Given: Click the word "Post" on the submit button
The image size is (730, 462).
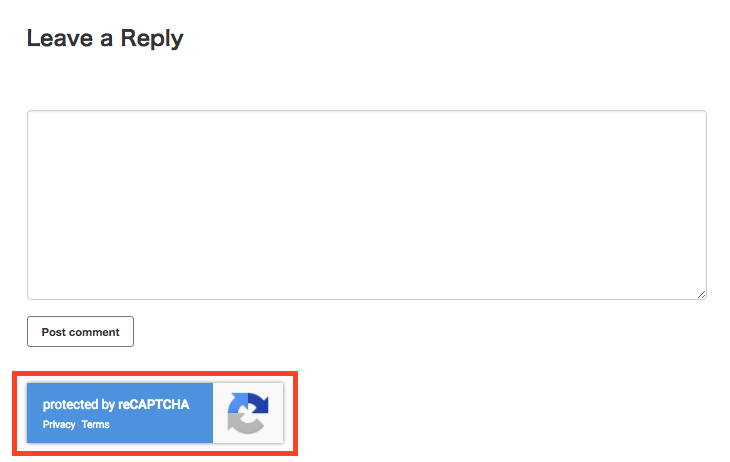Looking at the screenshot, I should [x=54, y=332].
